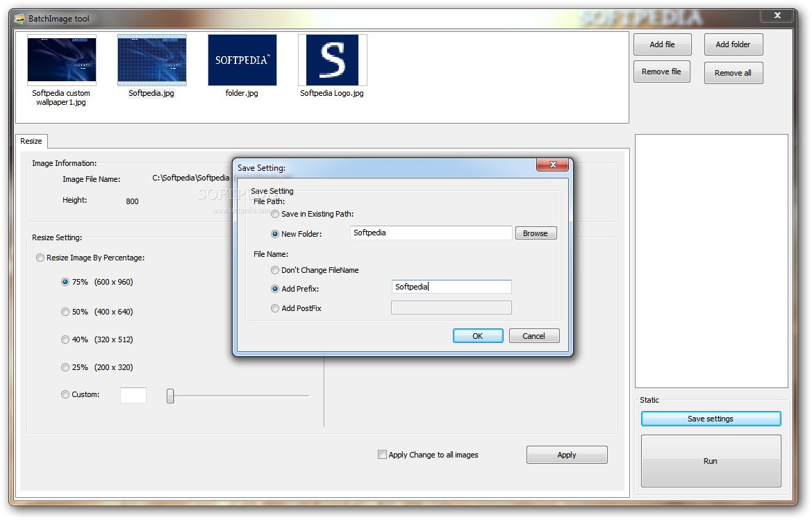
Task: Click the Save settings button
Action: pyautogui.click(x=711, y=419)
